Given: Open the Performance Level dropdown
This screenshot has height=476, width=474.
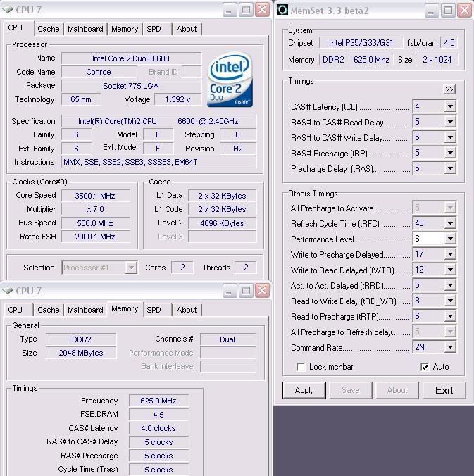Looking at the screenshot, I should [450, 239].
